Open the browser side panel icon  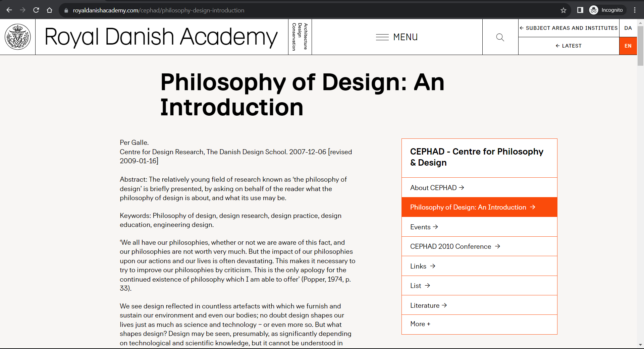point(580,10)
